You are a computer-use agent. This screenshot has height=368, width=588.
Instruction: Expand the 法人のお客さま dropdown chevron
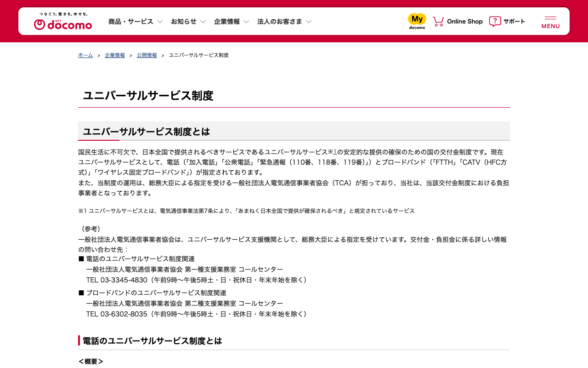tap(309, 22)
